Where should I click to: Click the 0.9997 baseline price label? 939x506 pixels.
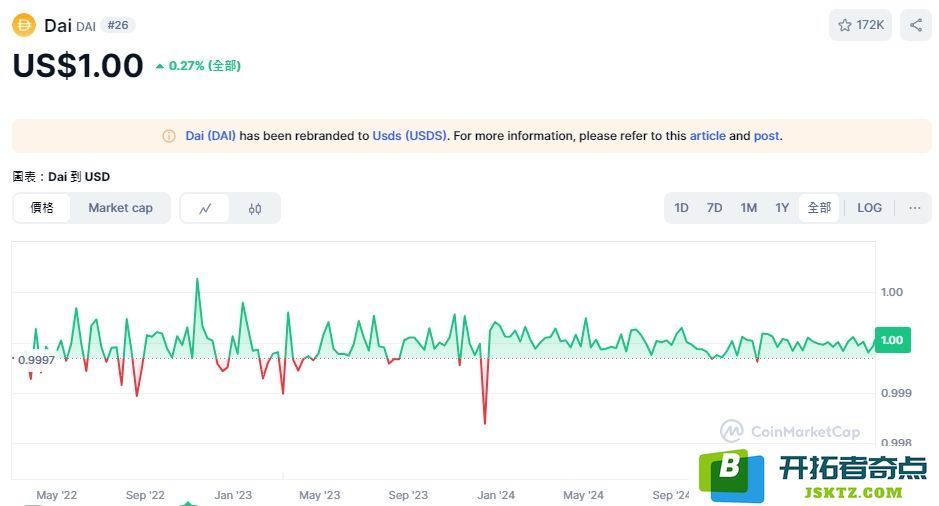37,360
